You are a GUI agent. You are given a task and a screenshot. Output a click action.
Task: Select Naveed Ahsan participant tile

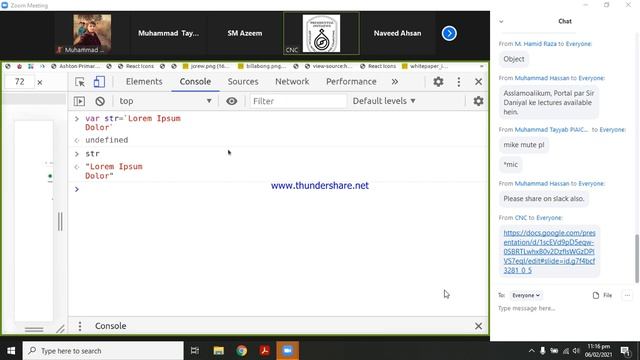point(397,33)
